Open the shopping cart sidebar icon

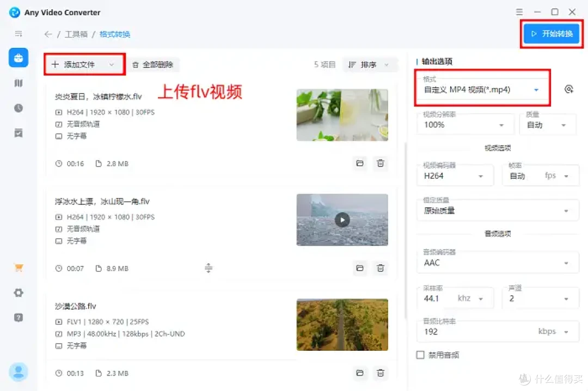[19, 268]
